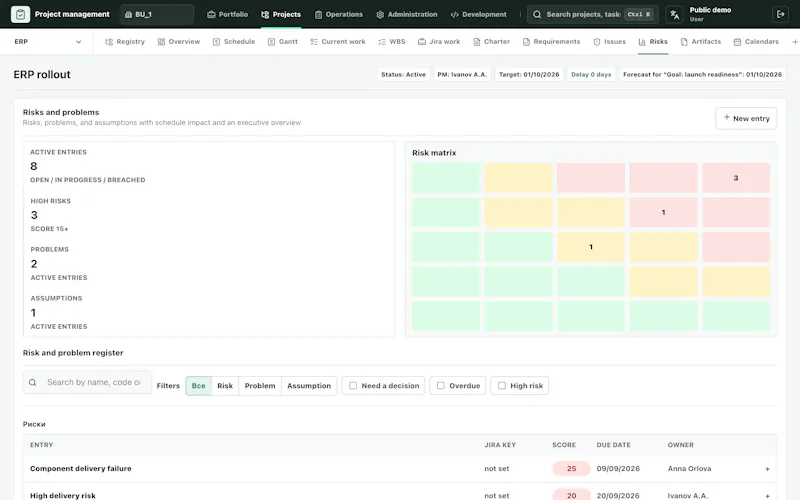Viewport: 800px width, 500px height.
Task: Click owner Anna Orlova
Action: click(x=689, y=468)
